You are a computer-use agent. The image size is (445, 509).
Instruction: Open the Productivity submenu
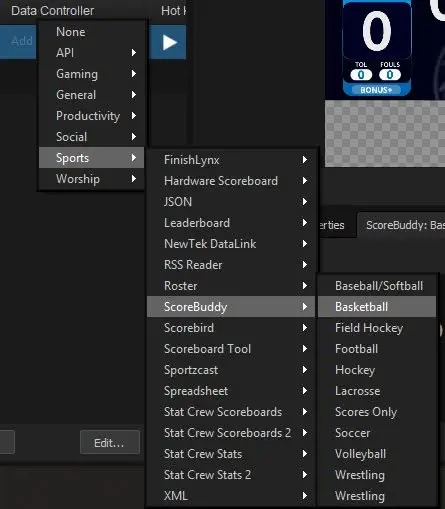92,116
